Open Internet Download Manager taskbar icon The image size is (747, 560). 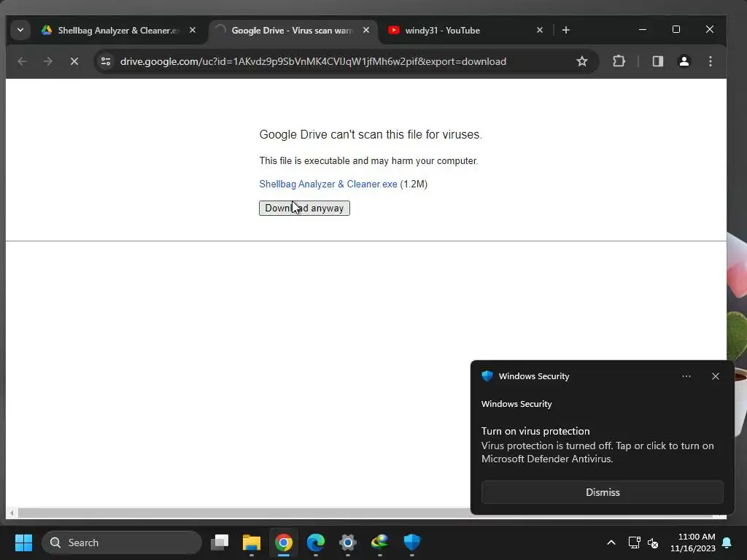pos(379,542)
